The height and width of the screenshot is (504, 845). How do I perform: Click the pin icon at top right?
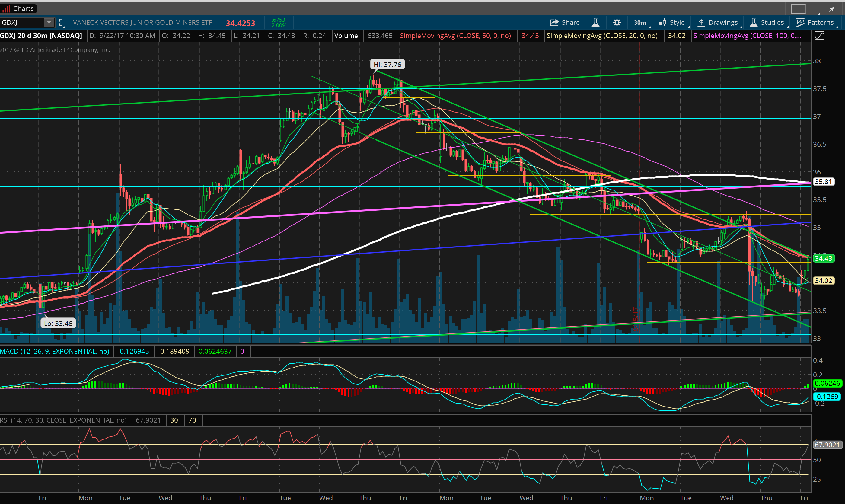[x=832, y=9]
